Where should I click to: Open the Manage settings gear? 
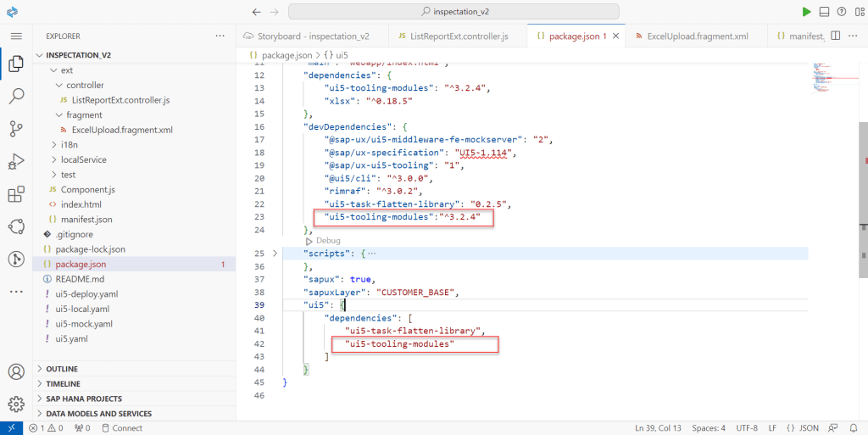click(x=15, y=404)
